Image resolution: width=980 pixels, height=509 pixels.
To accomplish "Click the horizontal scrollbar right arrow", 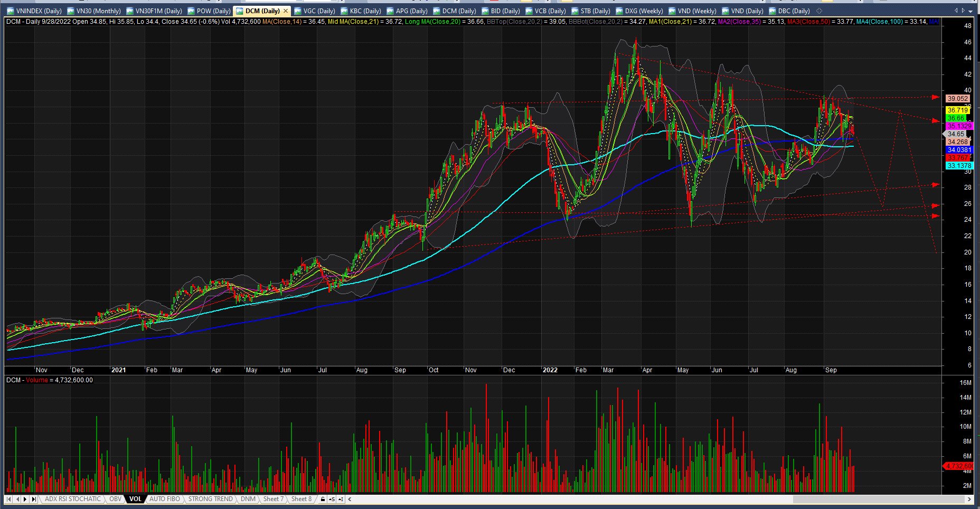I will 969,499.
